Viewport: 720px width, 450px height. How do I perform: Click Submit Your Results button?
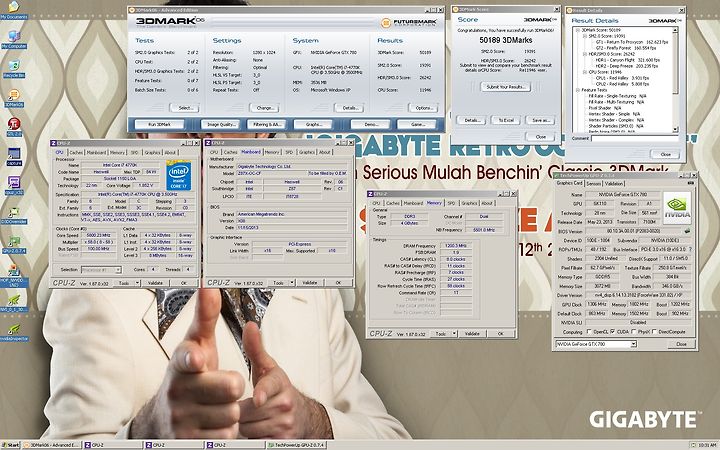pos(506,87)
